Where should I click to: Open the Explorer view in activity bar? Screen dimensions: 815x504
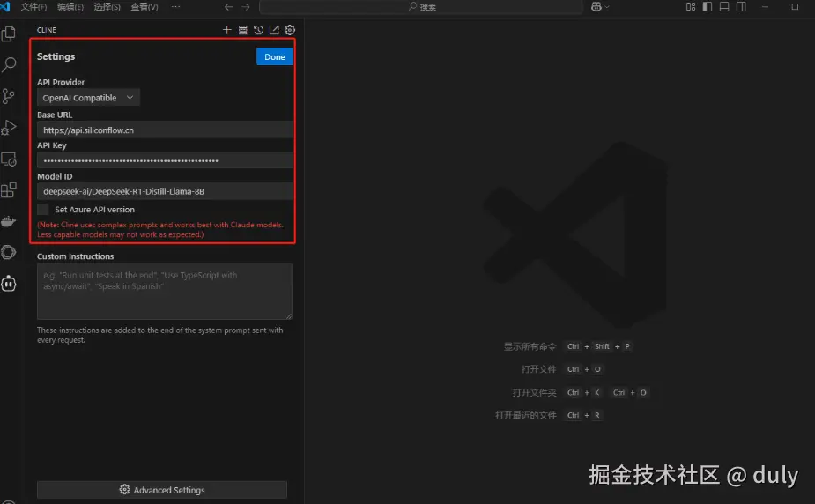9,33
